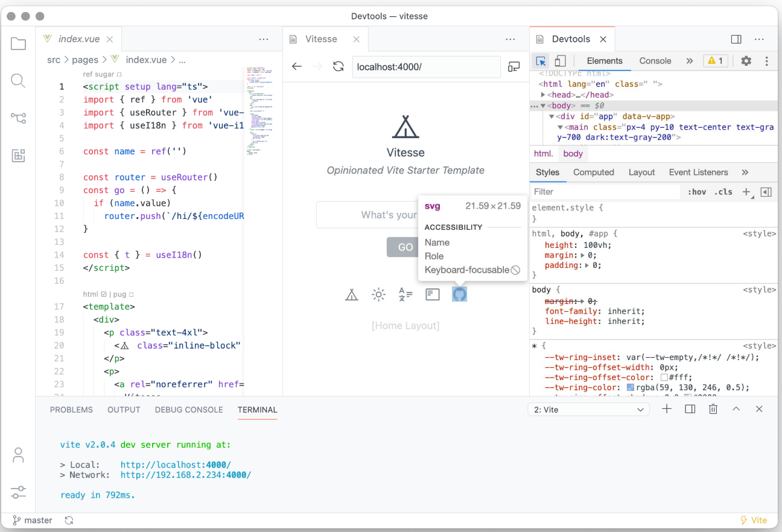Screen dimensions: 782x532
Task: Toggle the computed styles sidebar pane icon
Action: pyautogui.click(x=766, y=192)
